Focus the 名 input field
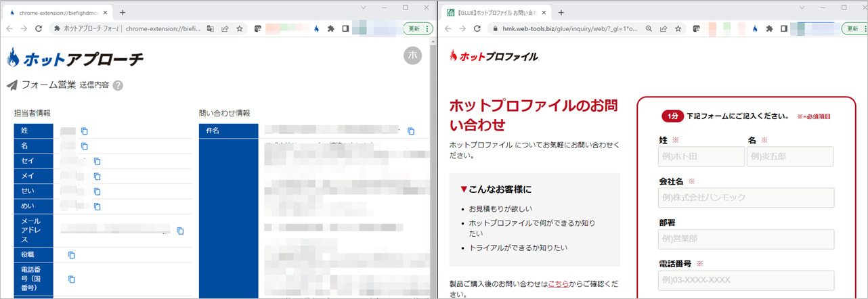This screenshot has height=299, width=868. click(x=790, y=156)
